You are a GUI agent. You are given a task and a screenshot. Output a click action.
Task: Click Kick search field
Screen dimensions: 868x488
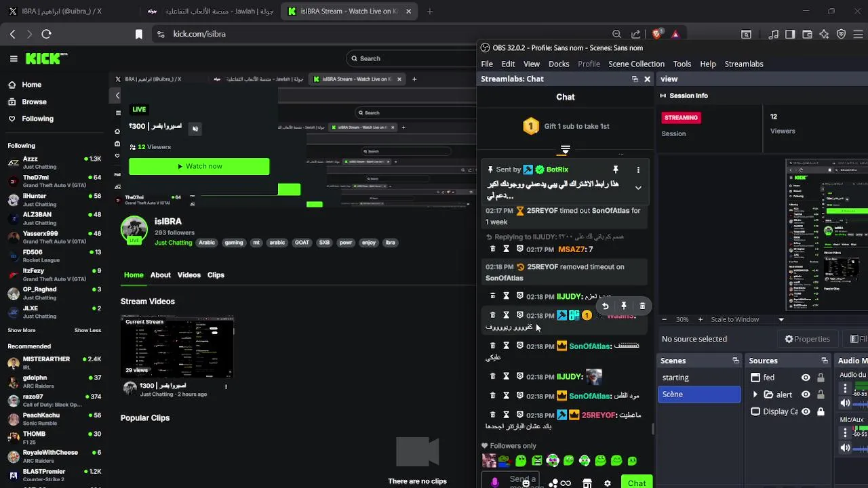(411, 58)
